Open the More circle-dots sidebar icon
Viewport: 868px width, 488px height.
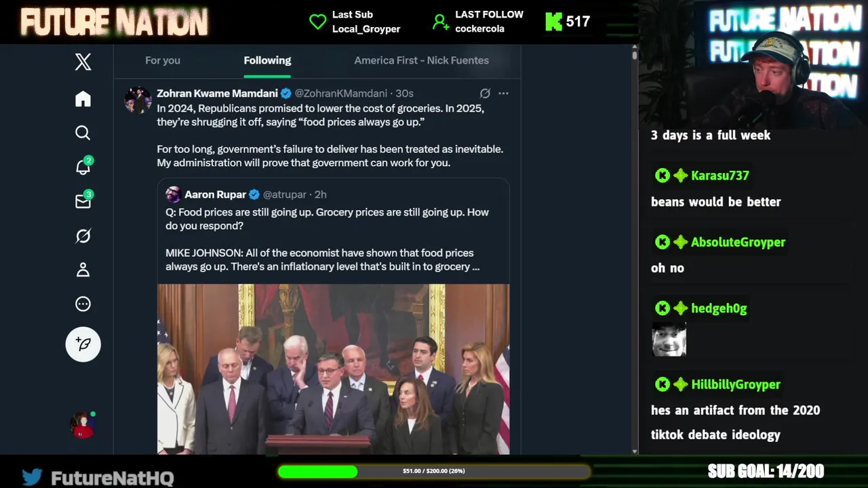83,304
